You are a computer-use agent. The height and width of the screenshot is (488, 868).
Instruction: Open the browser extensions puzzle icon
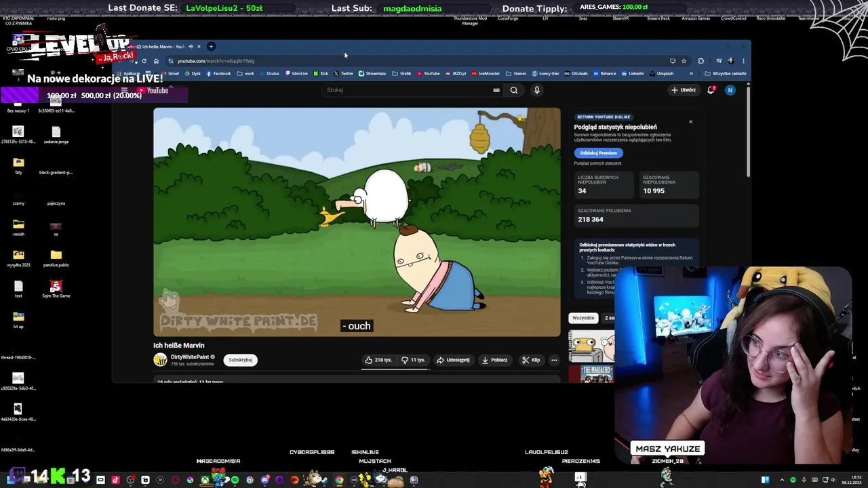coord(701,61)
